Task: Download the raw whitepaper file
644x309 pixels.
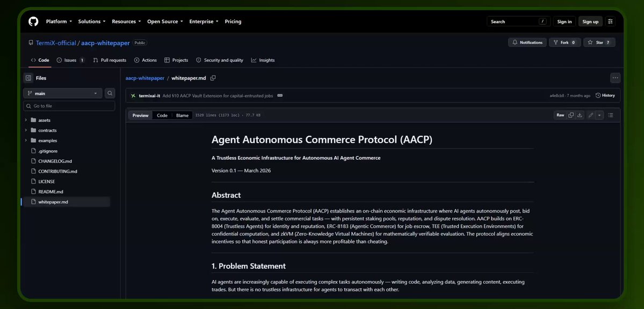Action: [580, 115]
